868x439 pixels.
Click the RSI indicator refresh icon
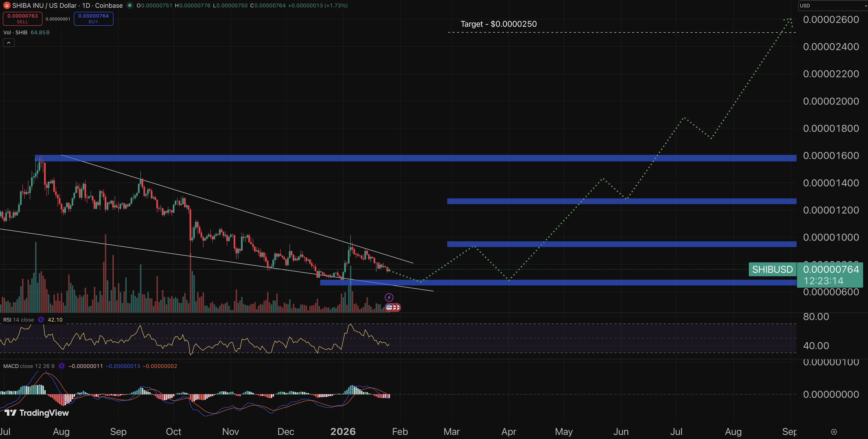[x=41, y=320]
